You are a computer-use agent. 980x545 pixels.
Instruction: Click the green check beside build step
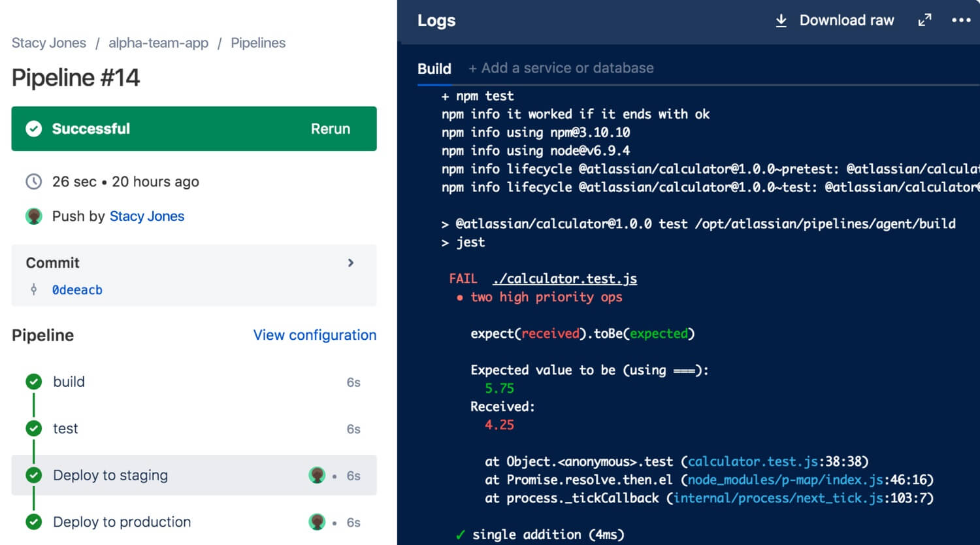(x=33, y=382)
